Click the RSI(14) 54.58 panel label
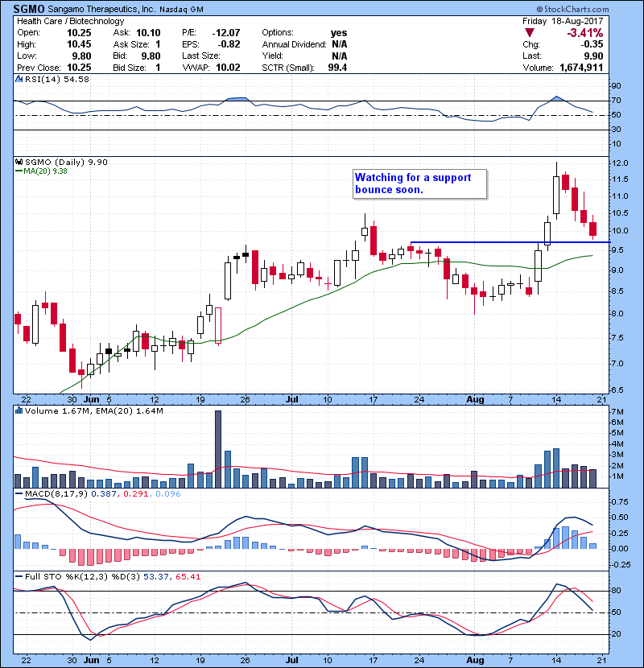The height and width of the screenshot is (668, 644). [x=57, y=79]
